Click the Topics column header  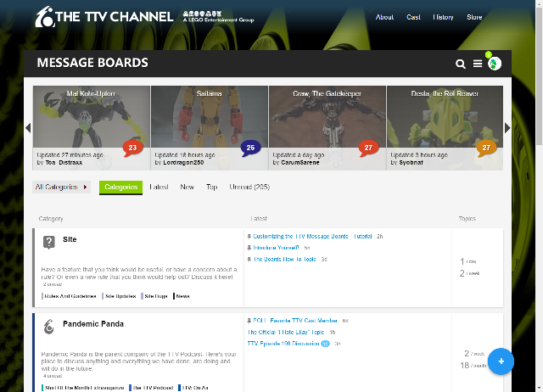point(467,219)
